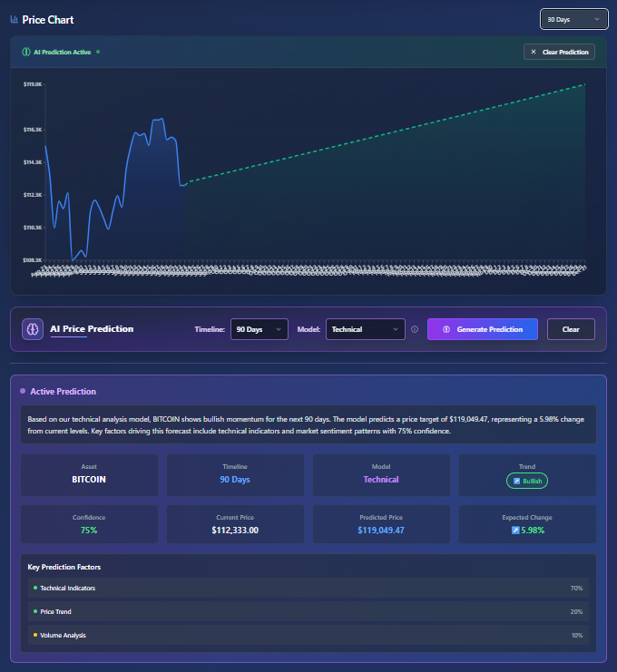Open the Technical model dropdown
Viewport: 617px width, 672px height.
tap(366, 329)
